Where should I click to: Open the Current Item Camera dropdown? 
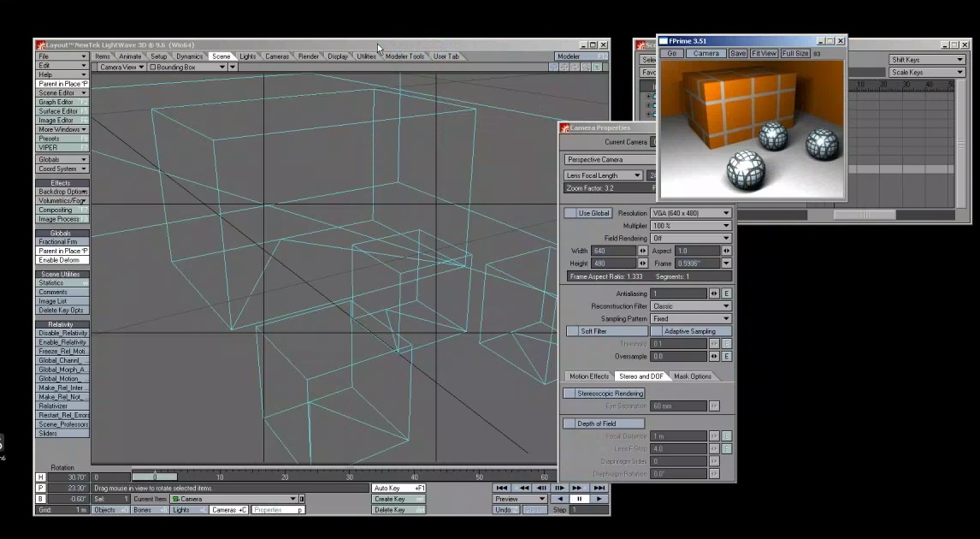point(233,499)
